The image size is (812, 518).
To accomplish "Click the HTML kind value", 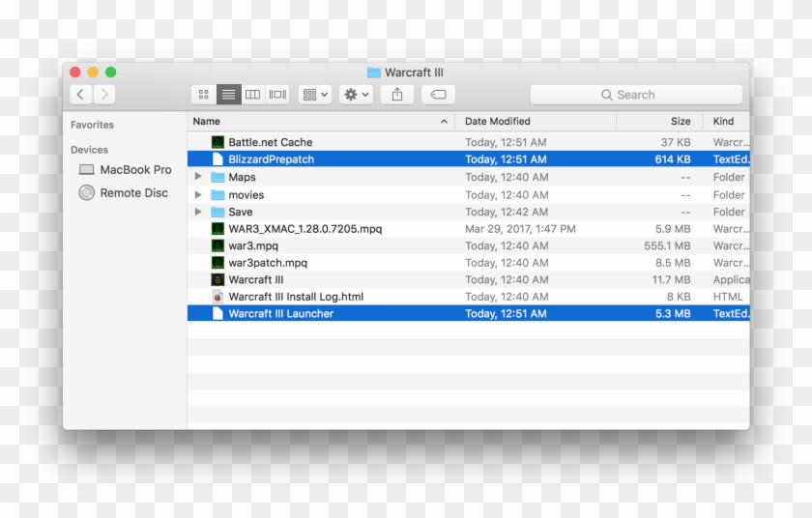I will click(728, 297).
